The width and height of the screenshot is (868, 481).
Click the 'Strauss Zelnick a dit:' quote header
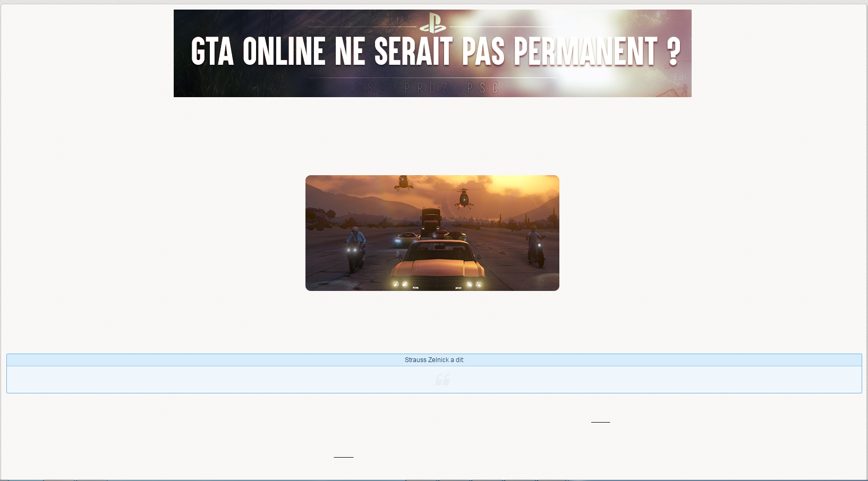434,360
